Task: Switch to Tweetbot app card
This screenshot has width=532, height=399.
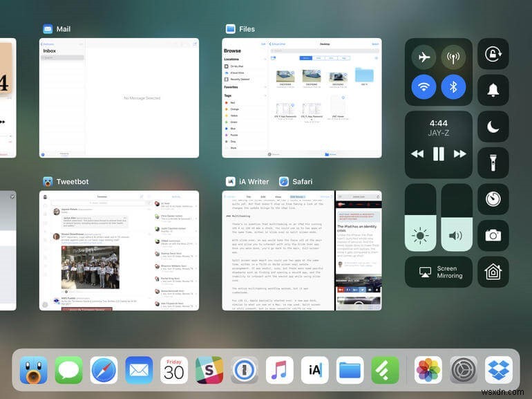Action: pos(119,250)
